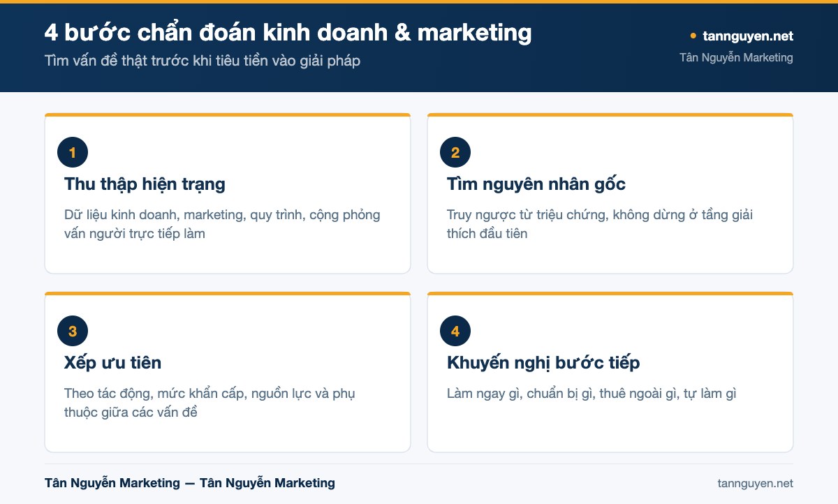The image size is (838, 504).
Task: Click the step 3 number badge
Action: [73, 331]
